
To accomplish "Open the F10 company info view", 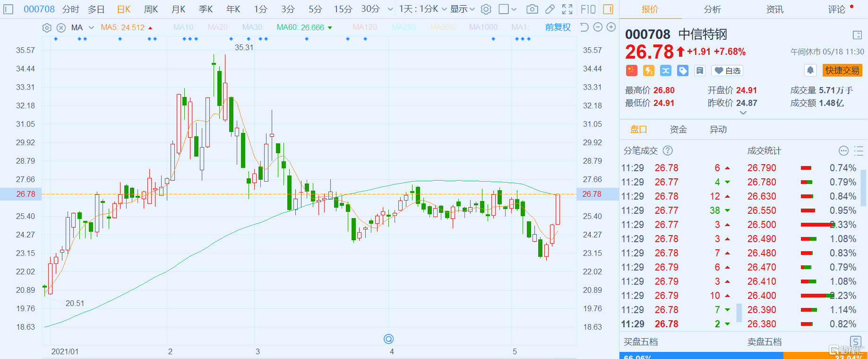I will (x=588, y=9).
